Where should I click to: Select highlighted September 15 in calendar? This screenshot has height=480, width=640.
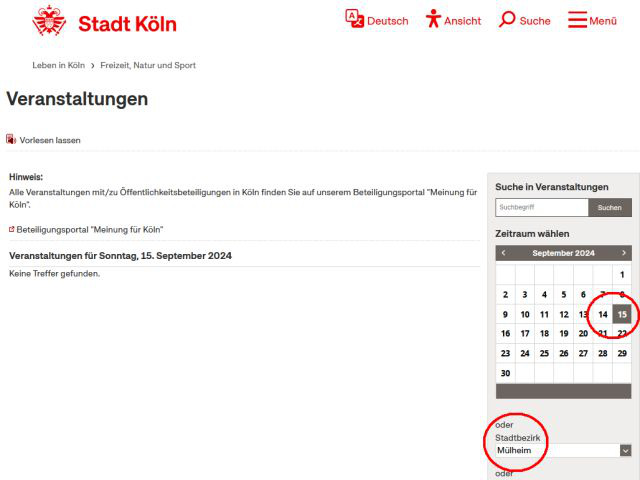pos(622,314)
